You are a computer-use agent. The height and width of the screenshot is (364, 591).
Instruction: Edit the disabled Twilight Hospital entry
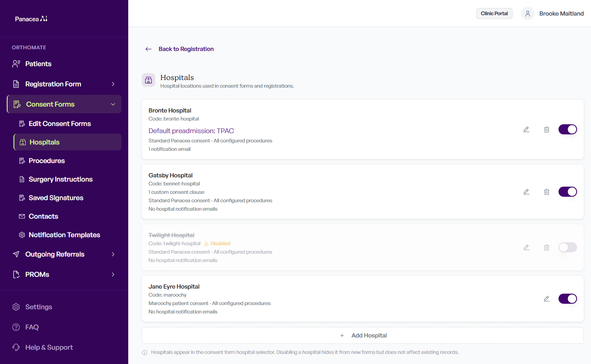[x=526, y=247]
